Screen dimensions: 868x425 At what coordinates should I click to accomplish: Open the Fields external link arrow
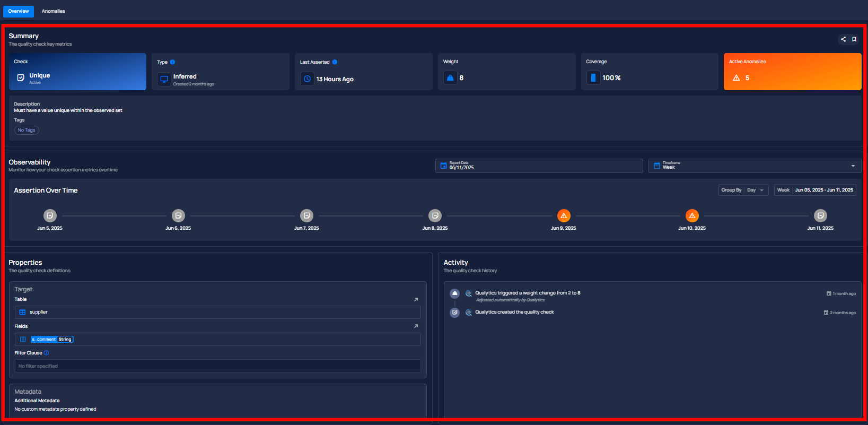click(416, 326)
